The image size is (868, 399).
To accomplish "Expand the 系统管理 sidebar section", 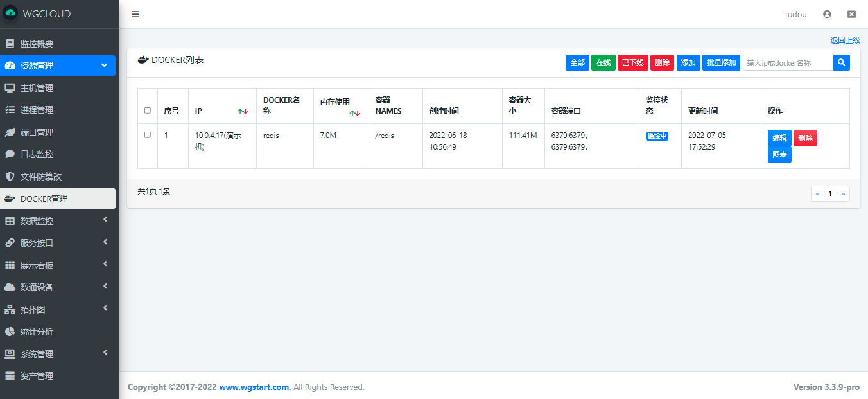I will (x=58, y=353).
